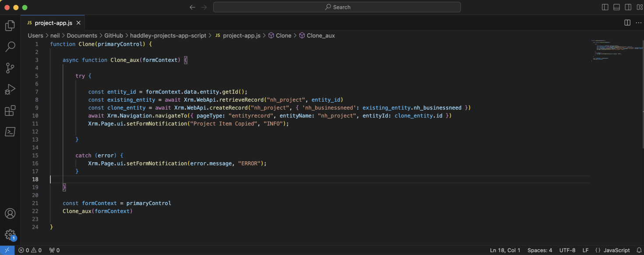Image resolution: width=644 pixels, height=255 pixels.
Task: Select the project-app.js editor tab
Action: coord(53,23)
